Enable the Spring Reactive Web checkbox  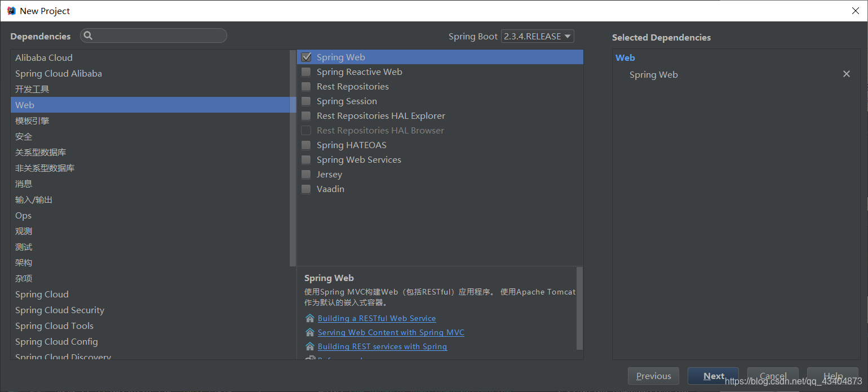(306, 72)
